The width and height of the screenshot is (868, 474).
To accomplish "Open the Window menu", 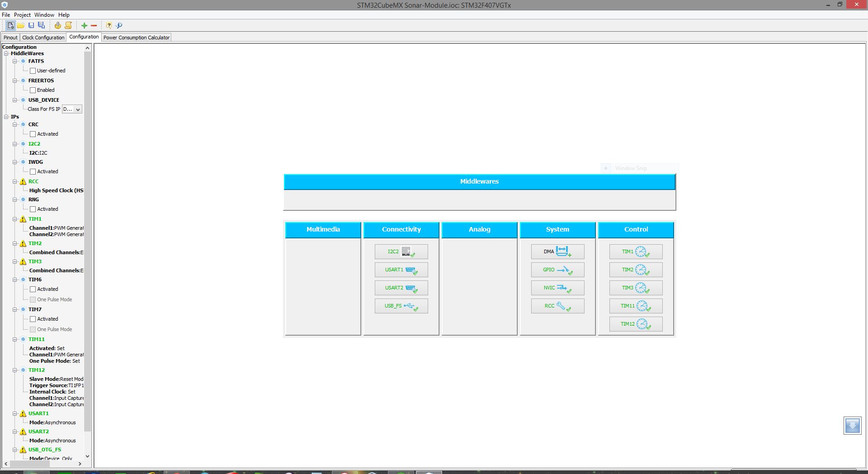I will pos(44,15).
